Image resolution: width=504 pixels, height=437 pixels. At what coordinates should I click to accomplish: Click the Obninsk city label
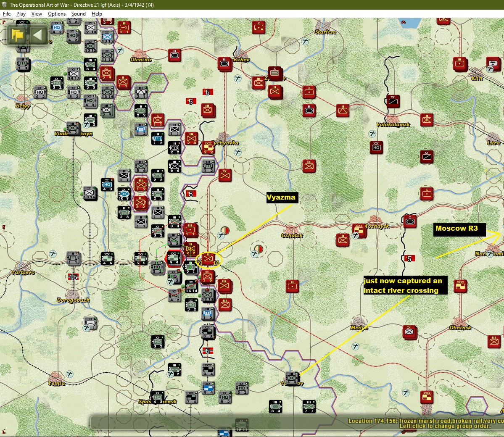point(460,328)
